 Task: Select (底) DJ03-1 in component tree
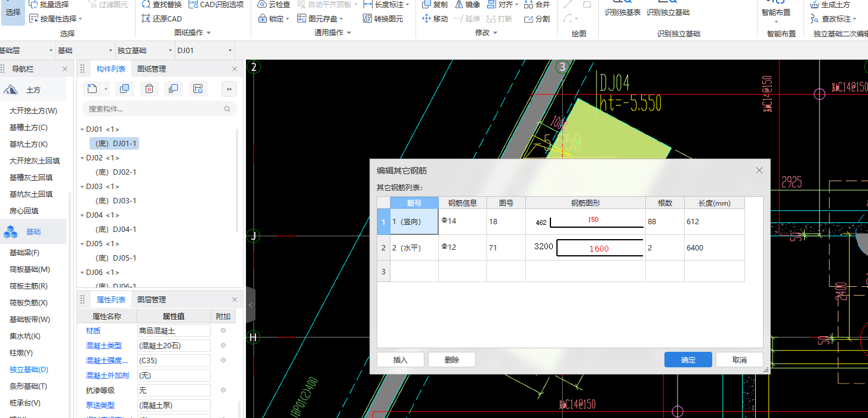pos(116,201)
